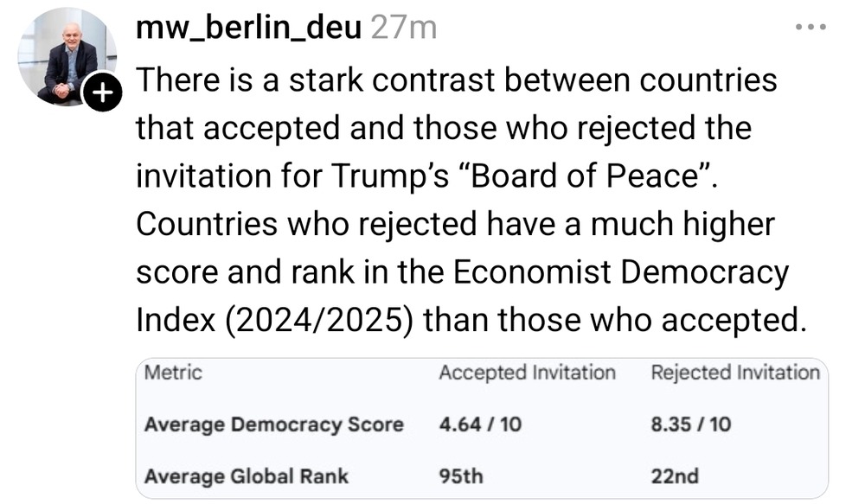Open the mw_berlin_deu profile avatar
The image size is (865, 504).
[65, 54]
